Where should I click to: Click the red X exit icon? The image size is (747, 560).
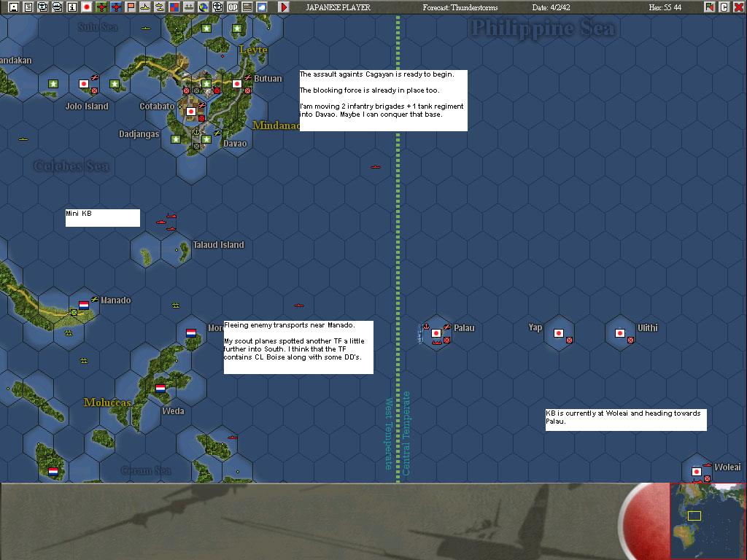pos(738,7)
